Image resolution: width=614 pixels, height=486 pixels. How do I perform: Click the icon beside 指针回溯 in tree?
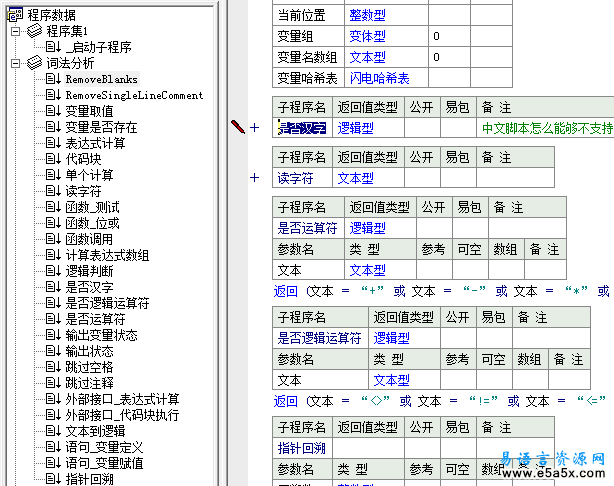[x=53, y=479]
